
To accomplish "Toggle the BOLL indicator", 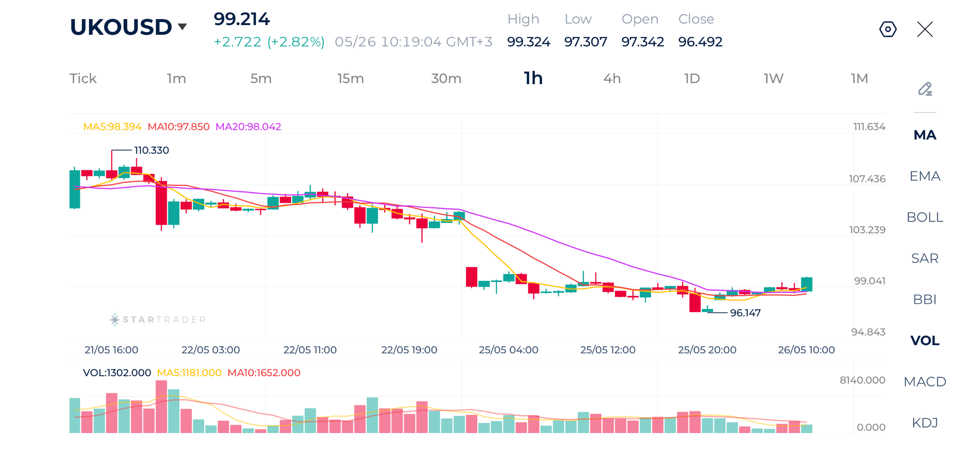I will coord(925,217).
